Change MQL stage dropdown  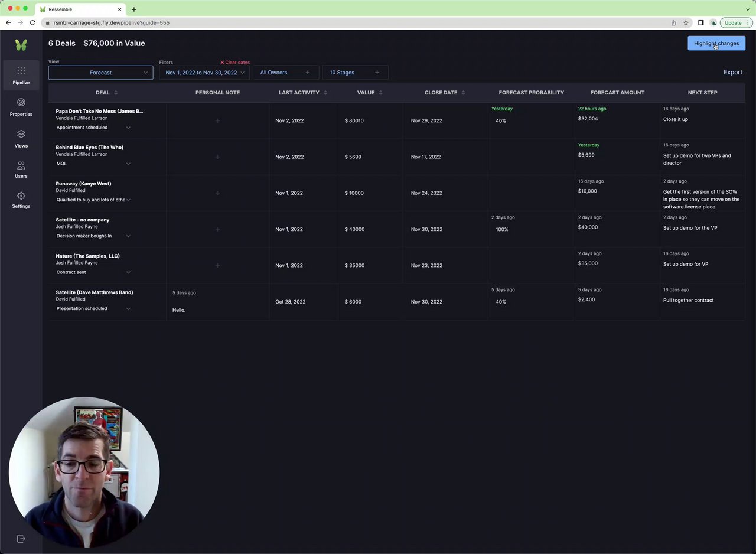(93, 164)
